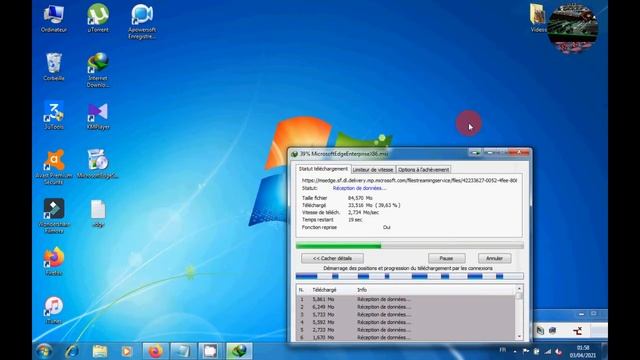Open the Ordinateur desktop icon
The image size is (640, 360).
(x=53, y=18)
